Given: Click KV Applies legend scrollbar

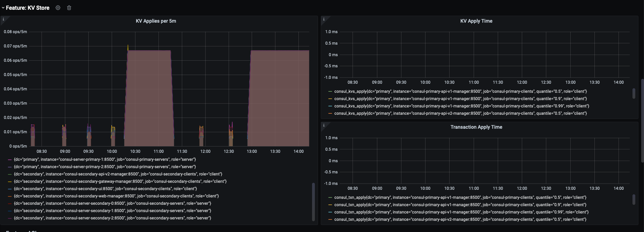Looking at the screenshot, I should pos(313,202).
